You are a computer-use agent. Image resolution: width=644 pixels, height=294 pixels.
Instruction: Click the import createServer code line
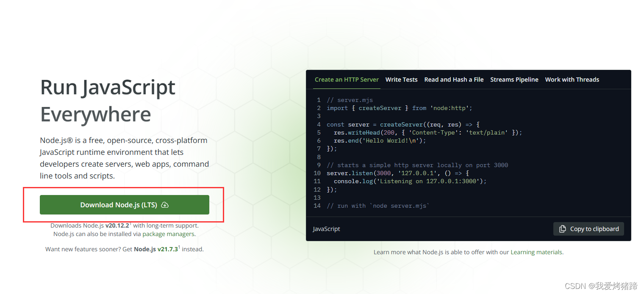coord(399,108)
